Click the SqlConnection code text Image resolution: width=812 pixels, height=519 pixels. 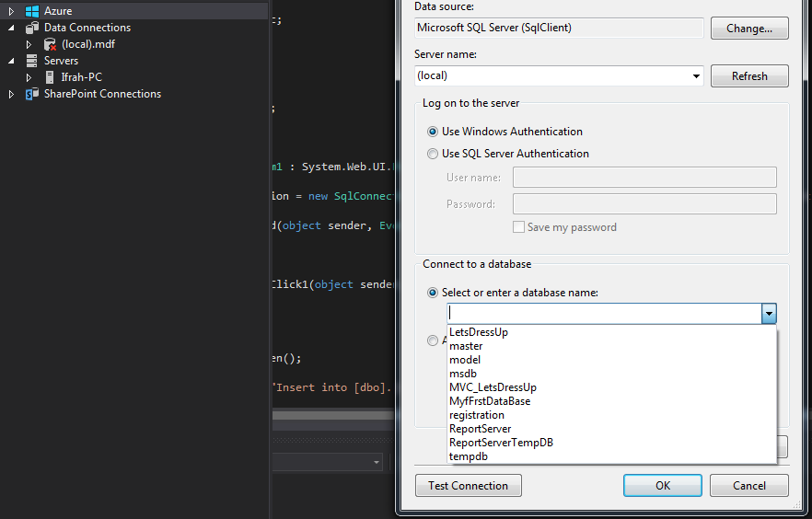tap(364, 196)
